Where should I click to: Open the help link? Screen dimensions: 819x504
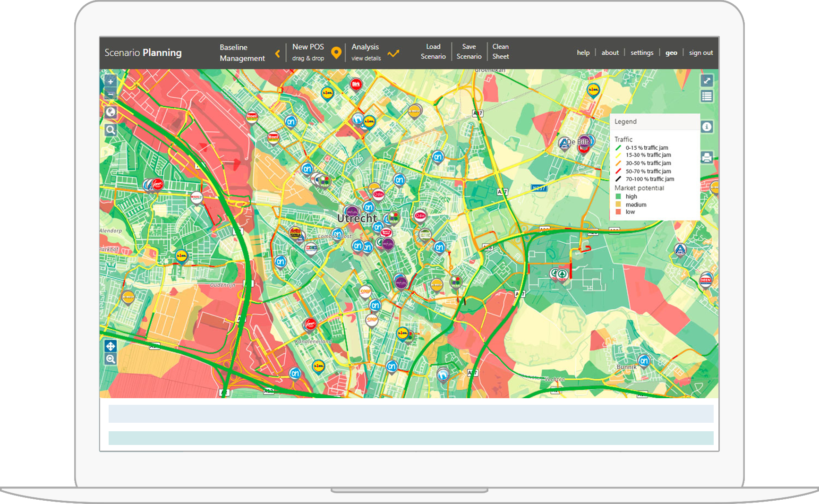click(583, 53)
